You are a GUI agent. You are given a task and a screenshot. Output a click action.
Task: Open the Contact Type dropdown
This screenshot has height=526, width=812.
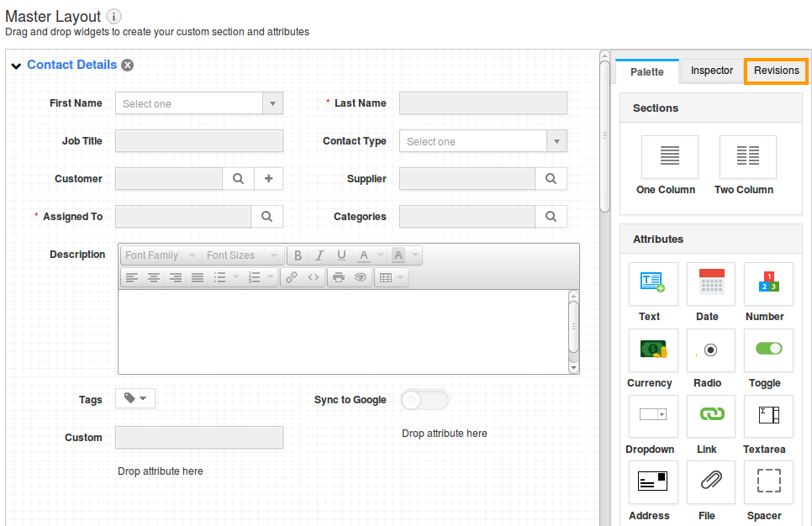pos(556,140)
